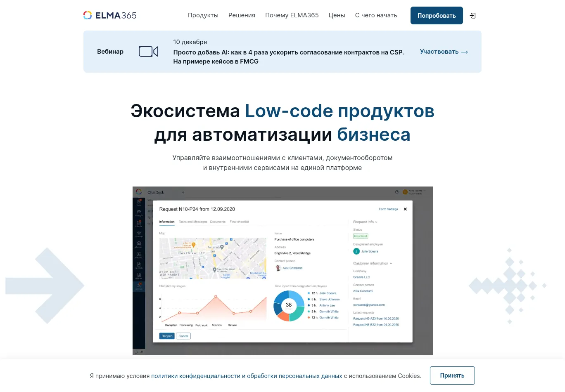This screenshot has width=565, height=392.
Task: Close the Request N10-P24 dialog
Action: coord(405,209)
